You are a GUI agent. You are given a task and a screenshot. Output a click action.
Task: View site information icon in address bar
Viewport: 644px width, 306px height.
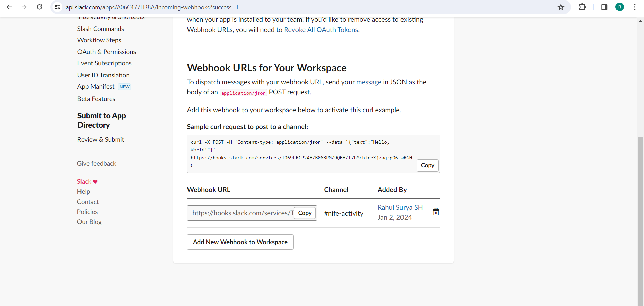coord(57,7)
